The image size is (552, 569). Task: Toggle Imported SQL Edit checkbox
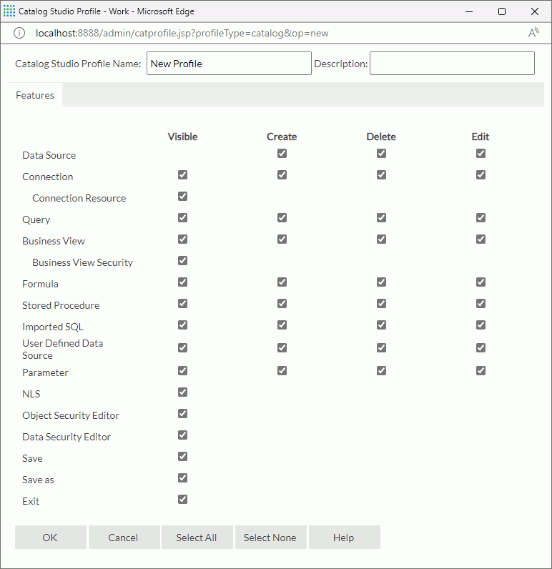[481, 325]
